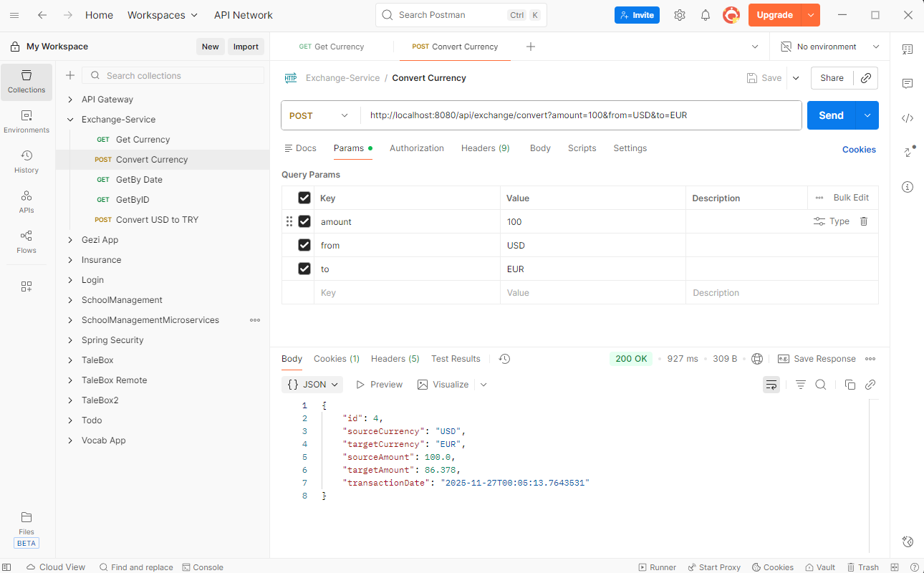Uncheck the amount parameter checkbox
Image resolution: width=924 pixels, height=573 pixels.
tap(304, 221)
